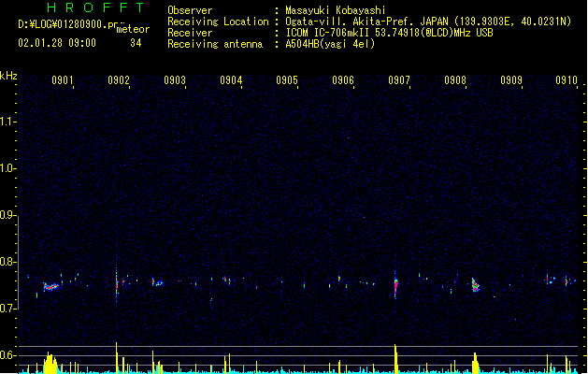Click the 0907 time marker
This screenshot has height=374, width=588.
[399, 80]
